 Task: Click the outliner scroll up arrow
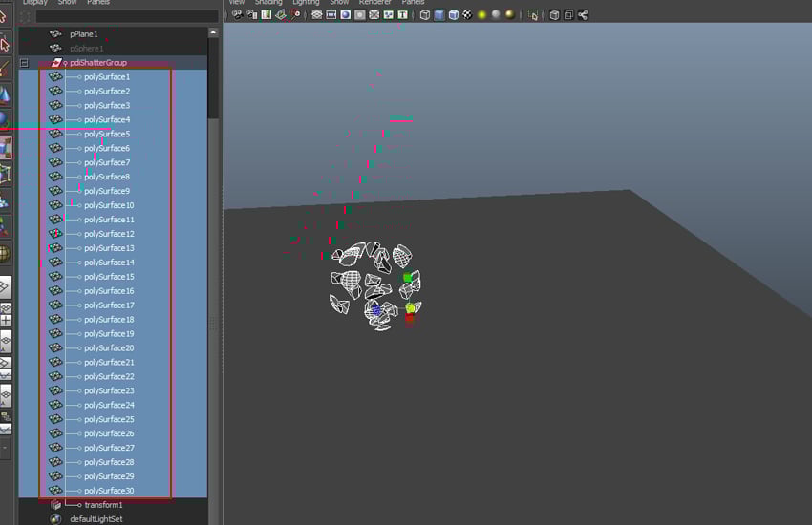tap(213, 32)
